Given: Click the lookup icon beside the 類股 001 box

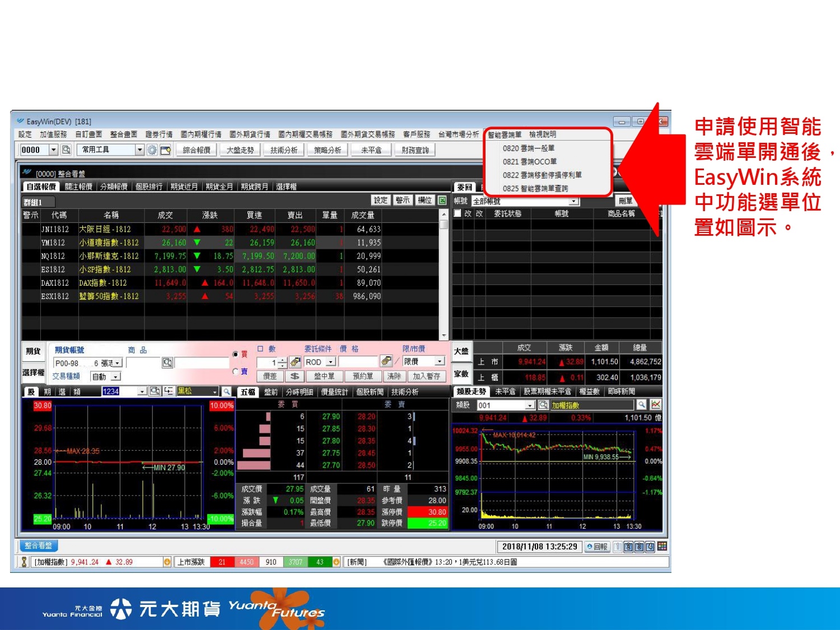Looking at the screenshot, I should pyautogui.click(x=543, y=405).
